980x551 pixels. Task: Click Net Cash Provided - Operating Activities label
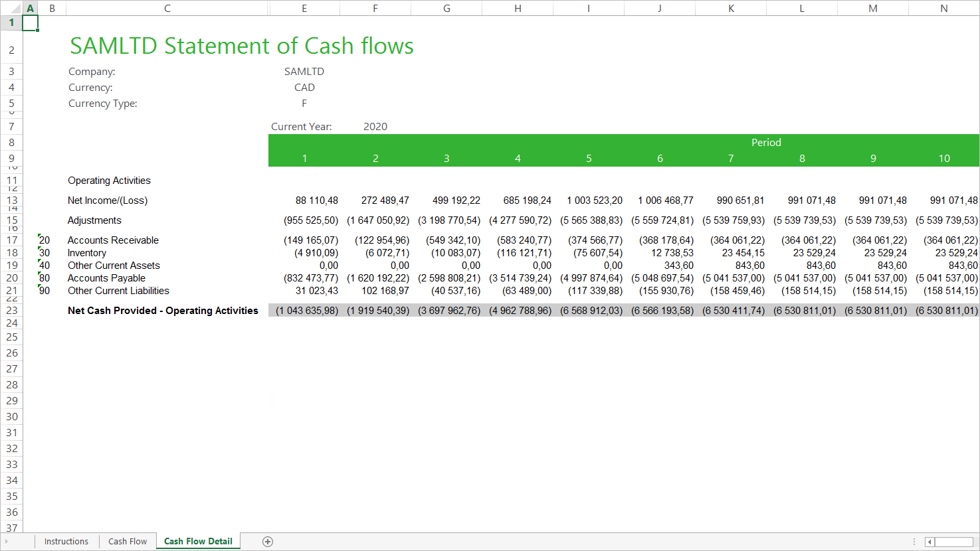[x=163, y=311]
